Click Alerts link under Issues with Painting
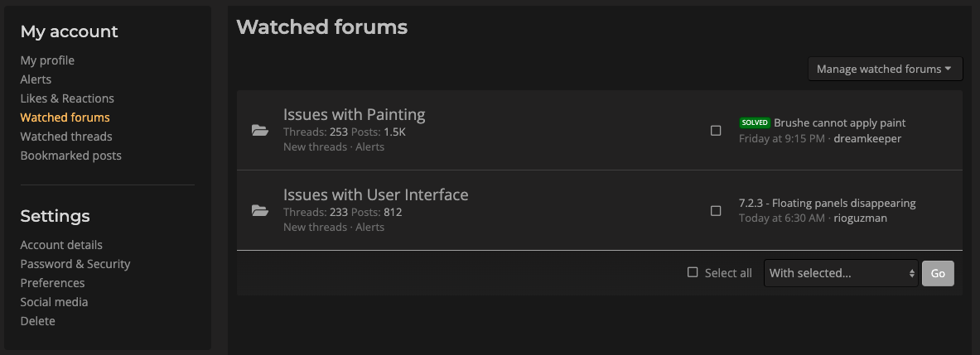 pyautogui.click(x=369, y=147)
